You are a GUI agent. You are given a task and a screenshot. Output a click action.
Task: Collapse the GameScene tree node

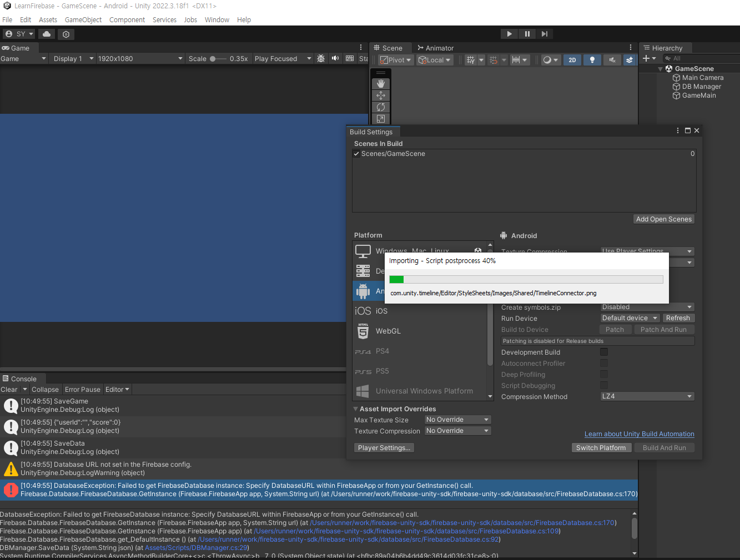(x=661, y=69)
